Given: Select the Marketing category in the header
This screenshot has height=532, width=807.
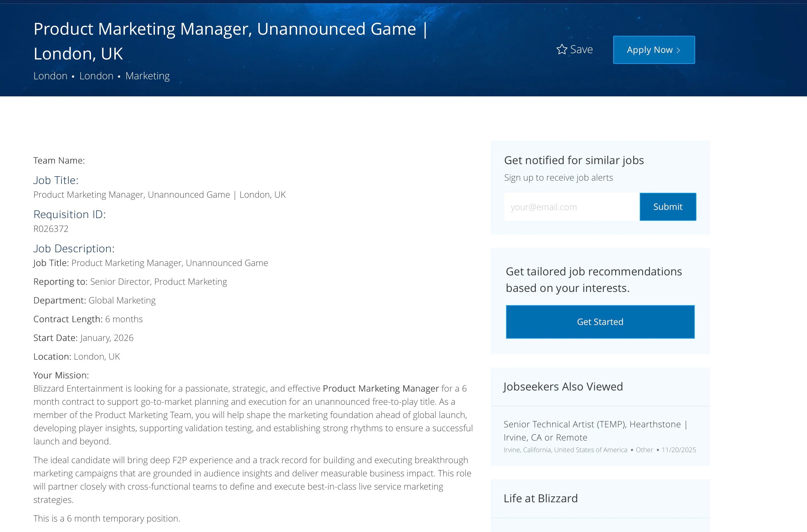Looking at the screenshot, I should pyautogui.click(x=147, y=76).
